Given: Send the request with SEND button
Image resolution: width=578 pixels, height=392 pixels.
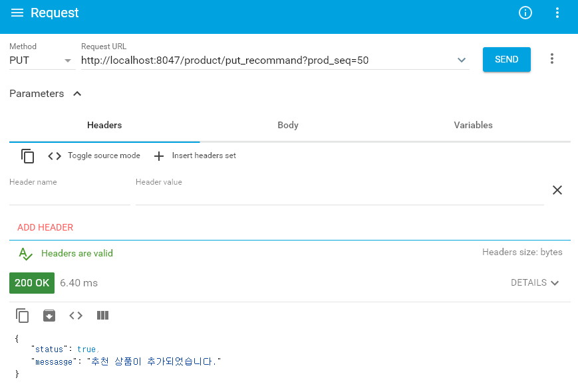Looking at the screenshot, I should pos(506,59).
